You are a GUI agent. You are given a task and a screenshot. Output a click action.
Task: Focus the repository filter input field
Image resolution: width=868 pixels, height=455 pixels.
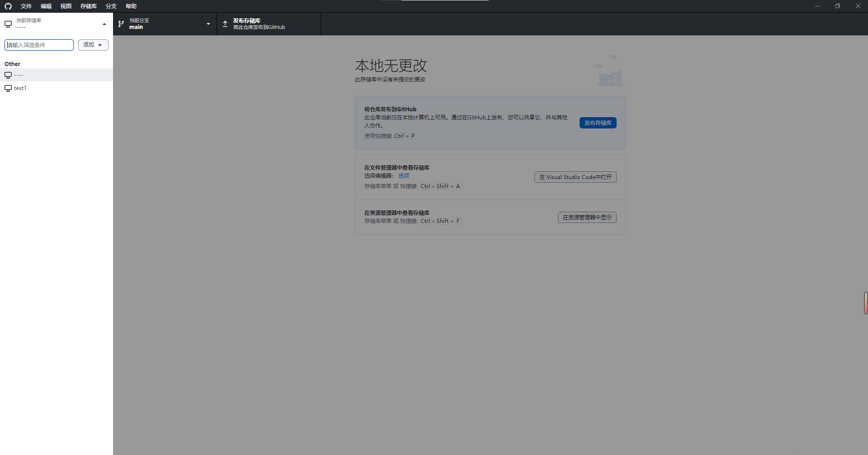tap(39, 45)
